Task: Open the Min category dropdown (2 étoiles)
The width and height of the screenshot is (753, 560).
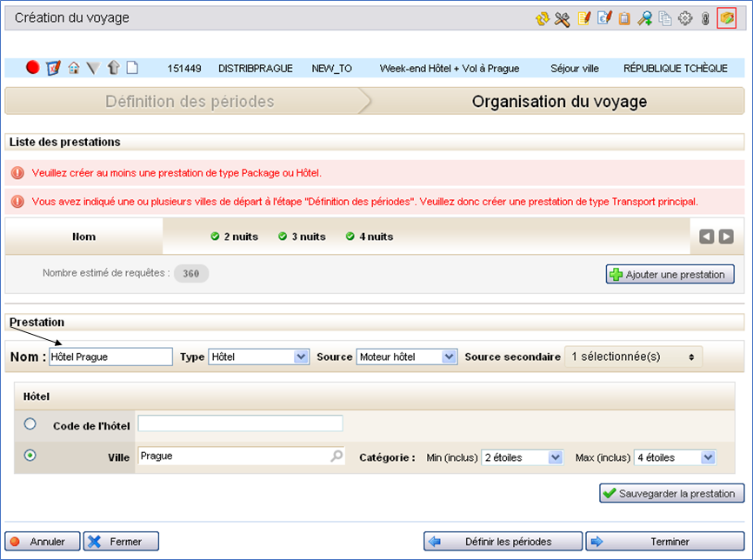Action: click(523, 457)
